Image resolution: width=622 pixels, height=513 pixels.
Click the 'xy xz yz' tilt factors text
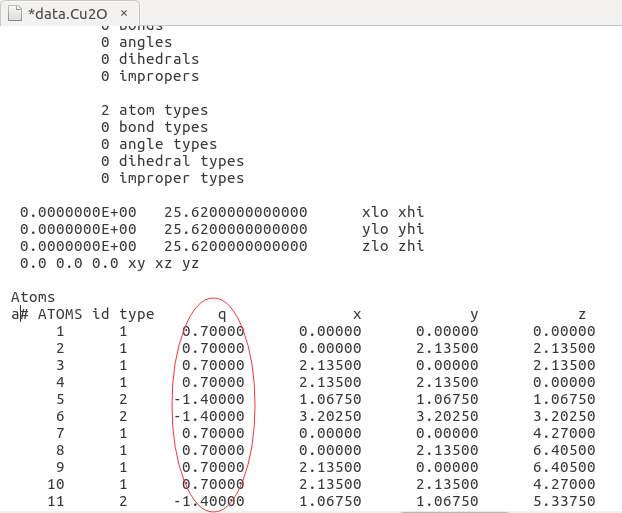163,263
